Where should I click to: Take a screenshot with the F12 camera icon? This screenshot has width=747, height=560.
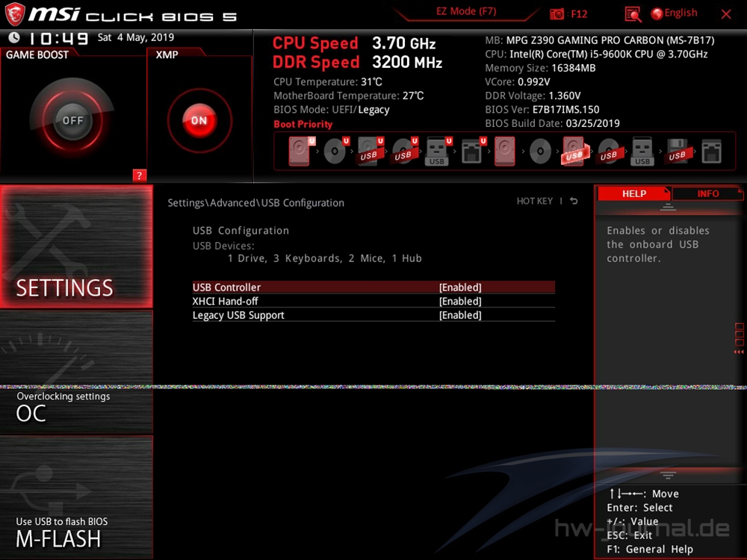[557, 14]
